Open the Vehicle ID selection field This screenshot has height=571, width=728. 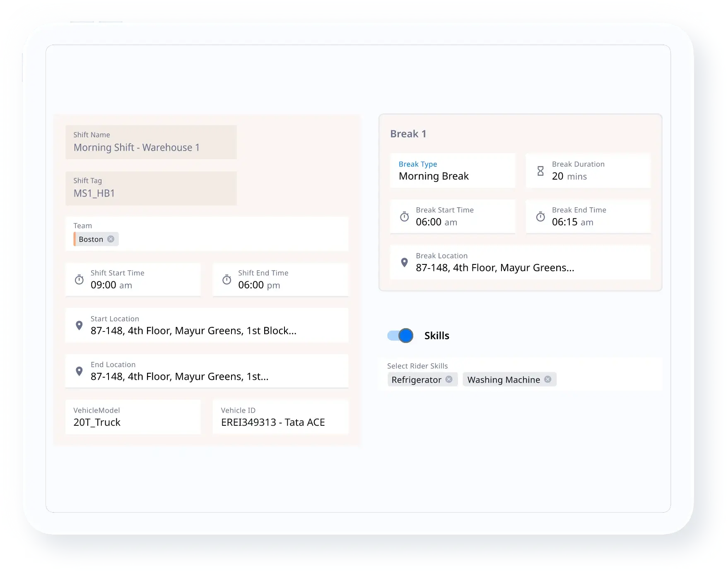pyautogui.click(x=280, y=417)
